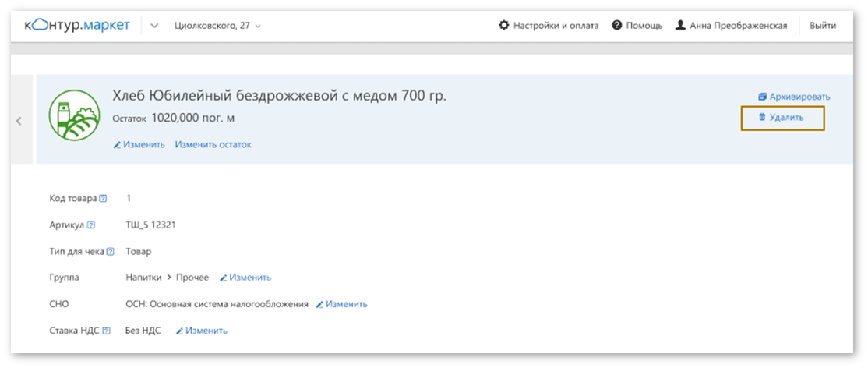Viewport: 868px width, 368px height.
Task: Go back using the left arrow chevron
Action: tap(19, 121)
